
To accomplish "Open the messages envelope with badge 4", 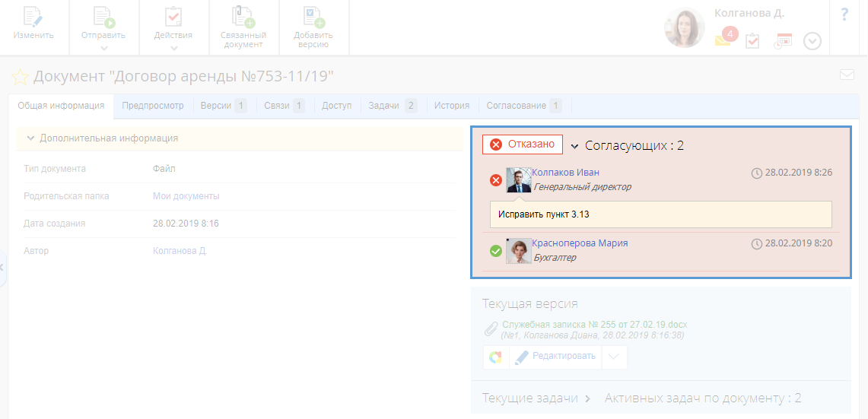I will tap(727, 37).
